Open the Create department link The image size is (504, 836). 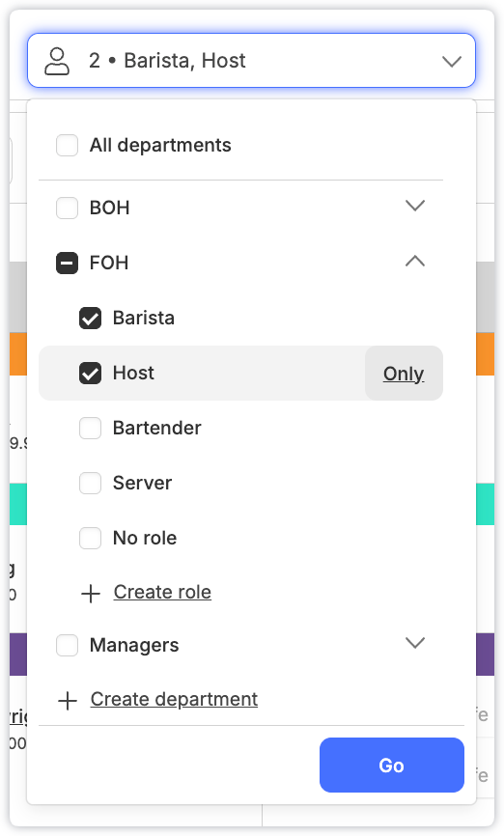[x=174, y=700]
